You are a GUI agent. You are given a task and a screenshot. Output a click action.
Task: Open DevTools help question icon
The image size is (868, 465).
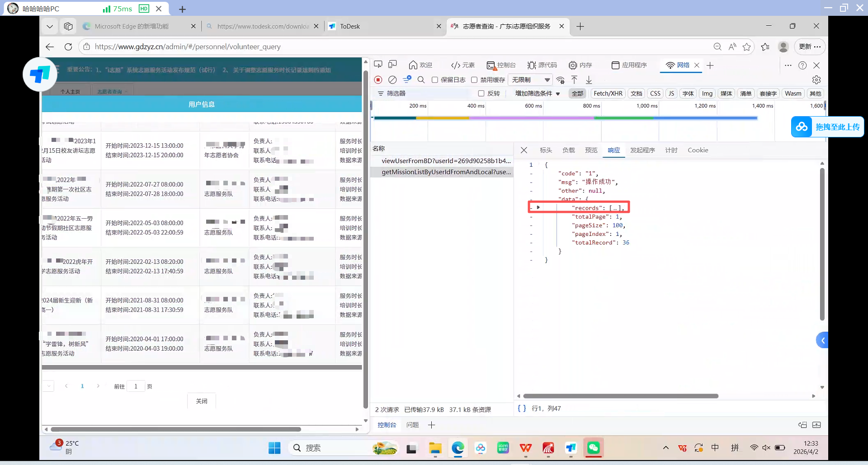tap(802, 65)
